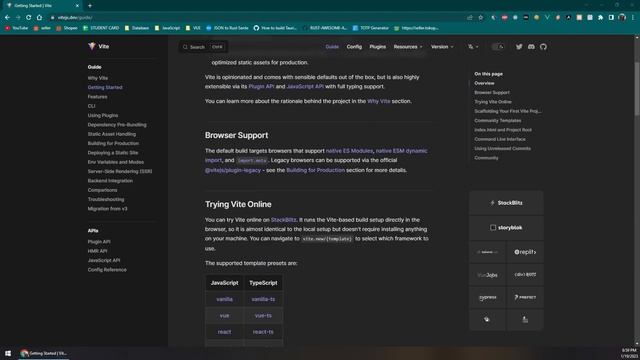Image resolution: width=640 pixels, height=360 pixels.
Task: Open Chrome extensions puzzle icon
Action: click(x=600, y=18)
